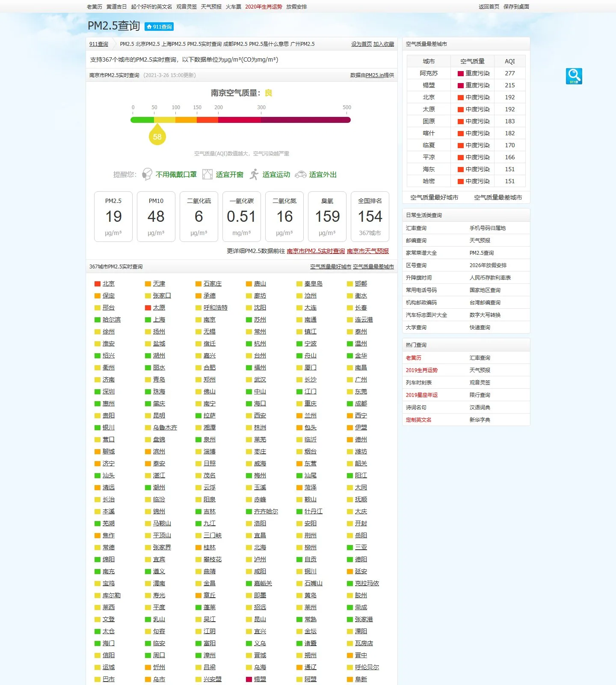Image resolution: width=616 pixels, height=685 pixels.
Task: Select 乌鲁木齐 in the city list
Action: pyautogui.click(x=165, y=428)
